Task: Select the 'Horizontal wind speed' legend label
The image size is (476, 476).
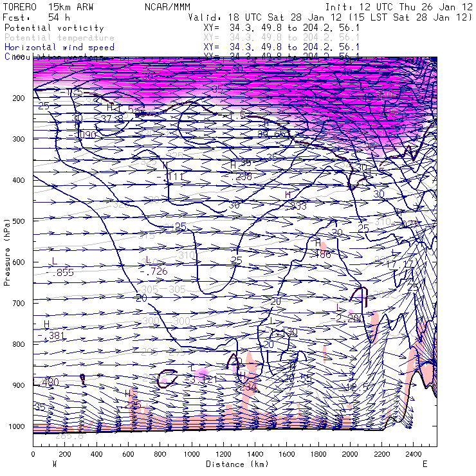Action: pos(59,48)
